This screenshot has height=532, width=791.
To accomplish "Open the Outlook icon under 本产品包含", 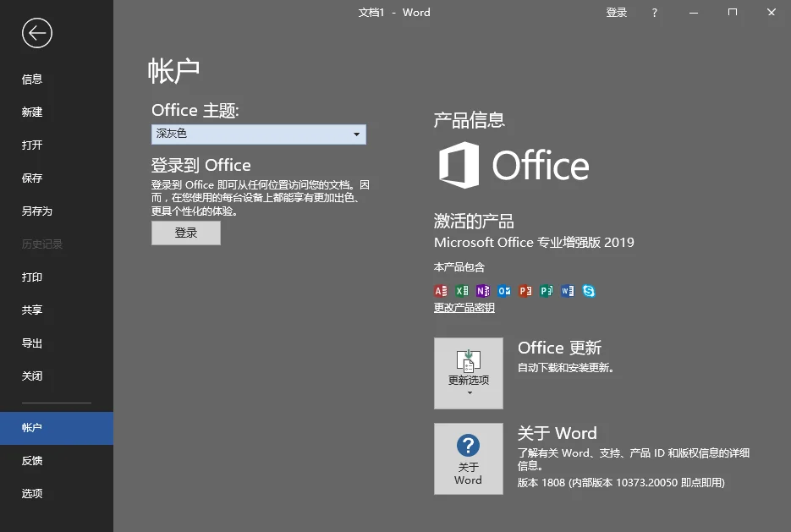I will pyautogui.click(x=503, y=290).
